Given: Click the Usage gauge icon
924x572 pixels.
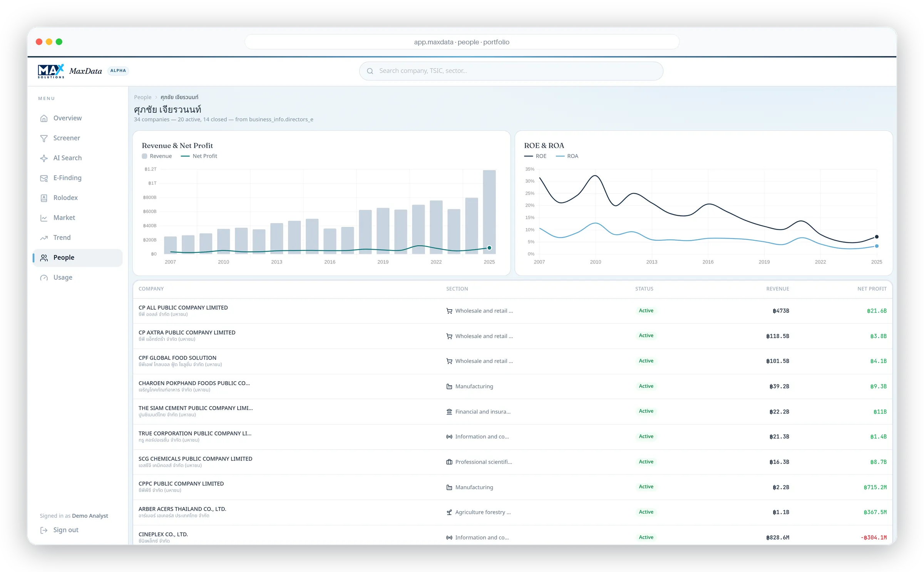Looking at the screenshot, I should (44, 278).
